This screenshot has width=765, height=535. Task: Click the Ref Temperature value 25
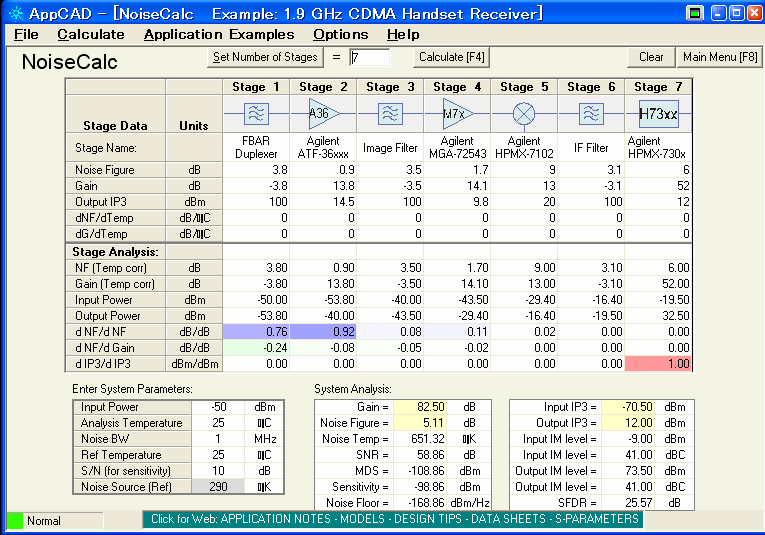click(x=218, y=455)
